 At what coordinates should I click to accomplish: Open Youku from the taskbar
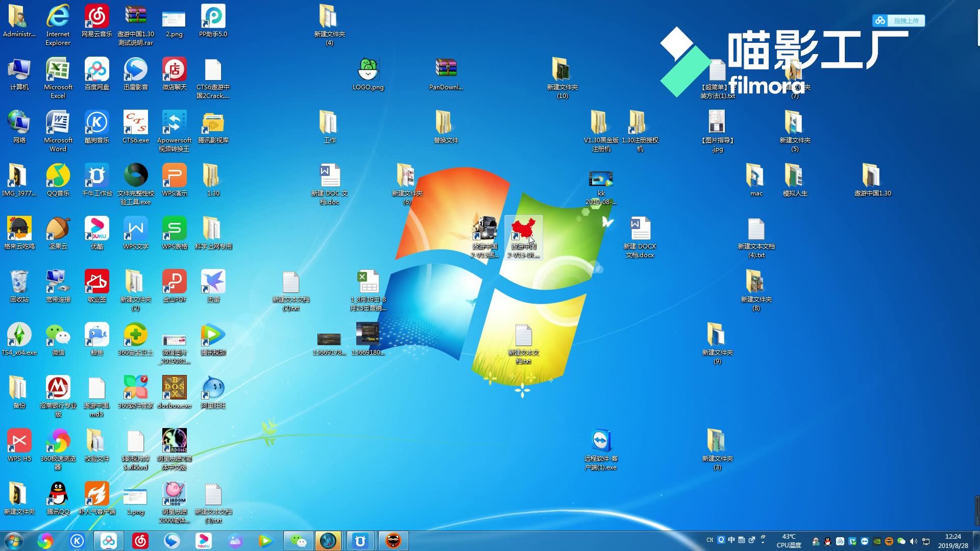click(204, 541)
